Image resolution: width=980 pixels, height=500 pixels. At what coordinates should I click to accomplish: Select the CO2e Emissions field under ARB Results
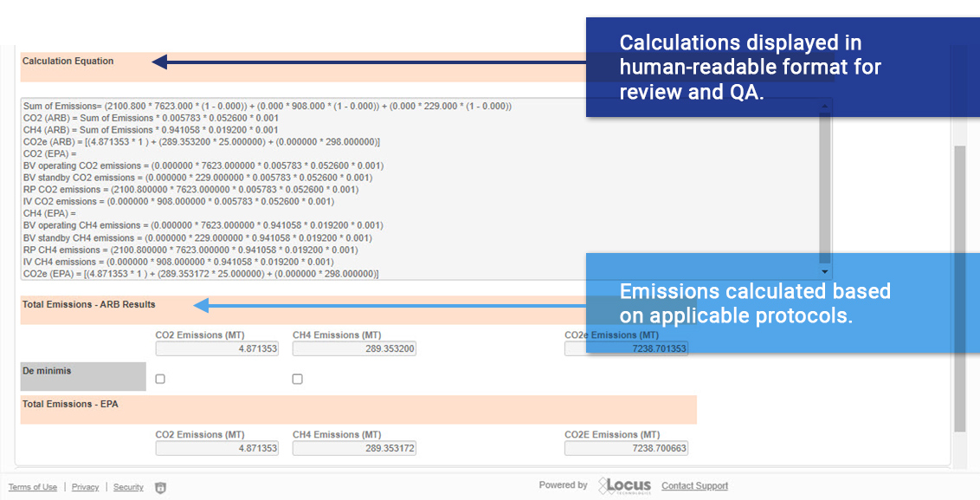[626, 347]
